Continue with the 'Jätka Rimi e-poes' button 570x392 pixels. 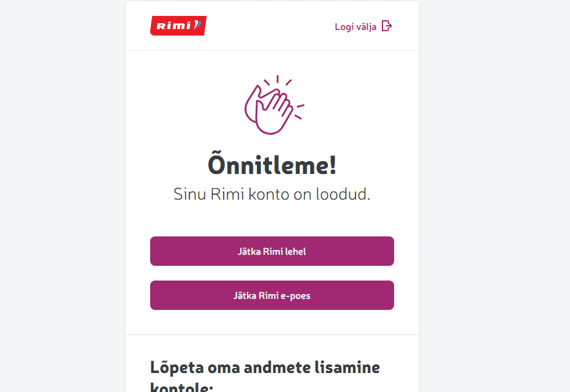point(272,295)
